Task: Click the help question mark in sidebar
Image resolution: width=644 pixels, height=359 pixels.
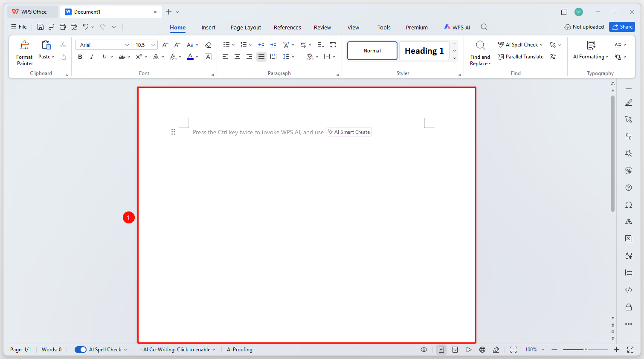Action: [629, 188]
